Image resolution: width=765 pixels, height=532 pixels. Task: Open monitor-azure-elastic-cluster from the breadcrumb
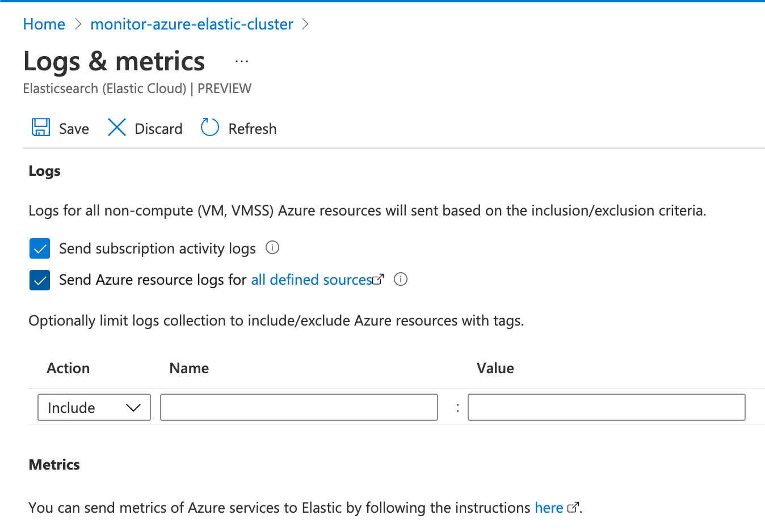[192, 24]
